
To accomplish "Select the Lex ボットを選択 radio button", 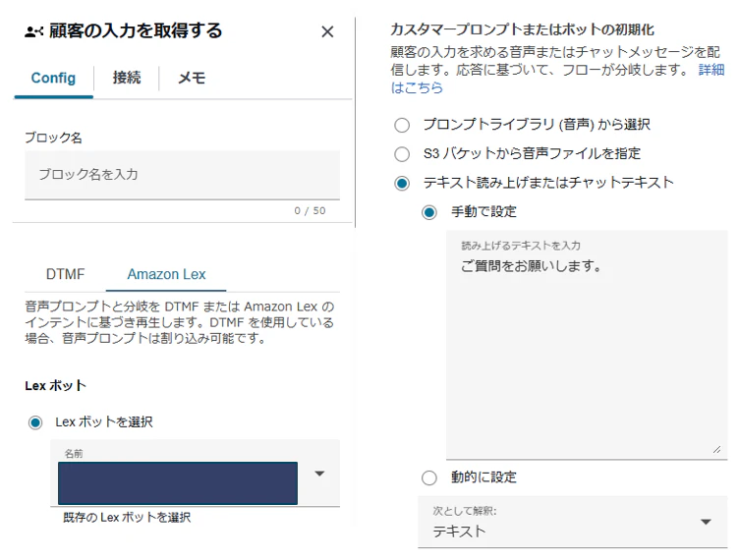I will (35, 422).
